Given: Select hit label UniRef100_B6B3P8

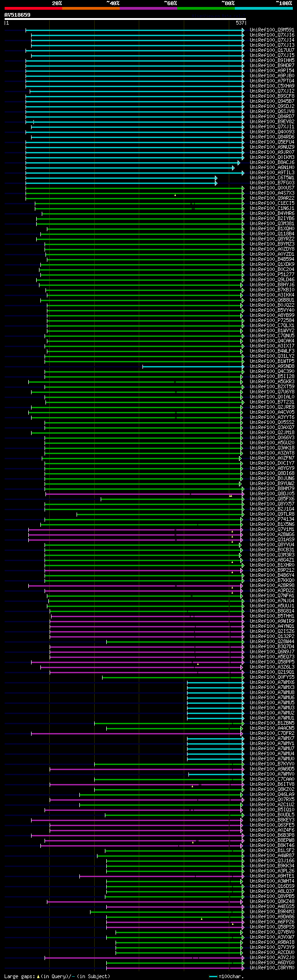Looking at the screenshot, I should (x=272, y=835).
